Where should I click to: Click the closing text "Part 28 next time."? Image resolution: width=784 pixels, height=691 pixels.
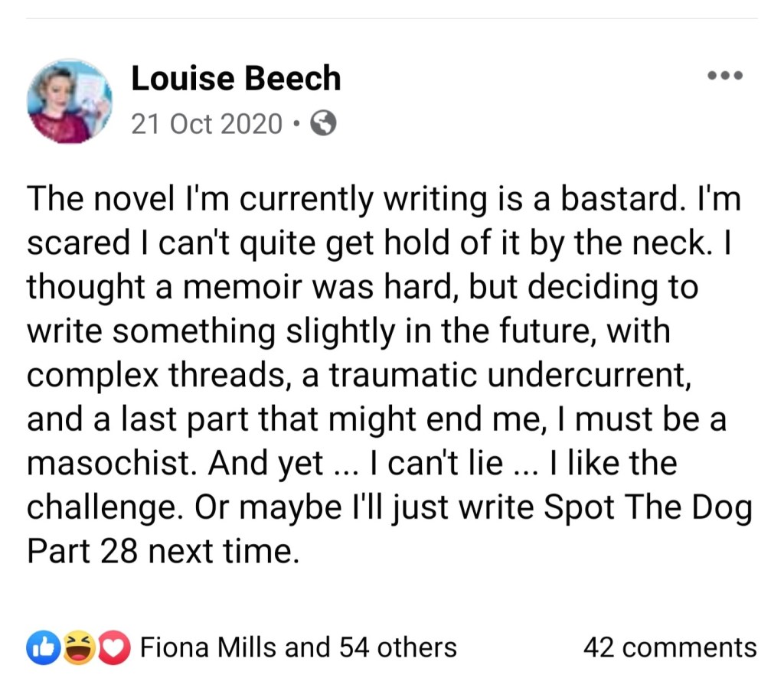pos(162,552)
